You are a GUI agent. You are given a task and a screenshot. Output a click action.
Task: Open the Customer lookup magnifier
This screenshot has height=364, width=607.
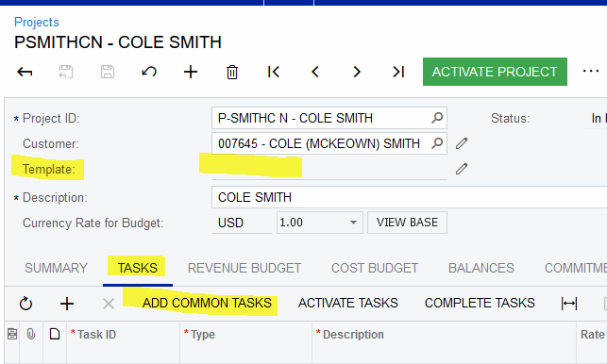(x=437, y=143)
